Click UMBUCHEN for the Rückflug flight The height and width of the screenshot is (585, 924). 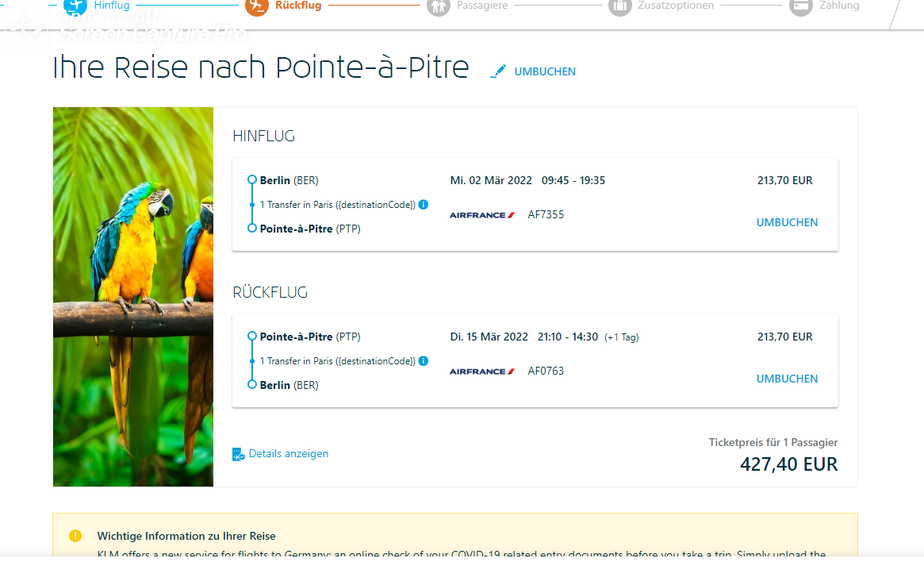pos(788,379)
